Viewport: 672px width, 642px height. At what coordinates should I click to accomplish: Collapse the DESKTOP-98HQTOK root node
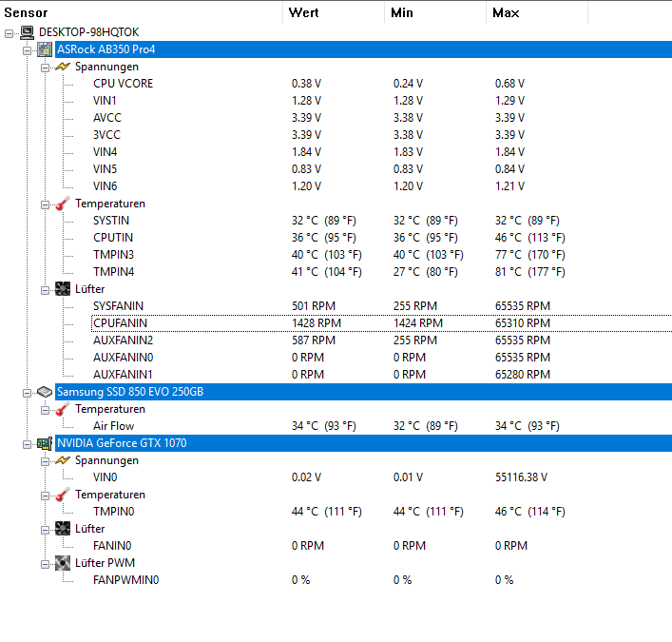(9, 33)
